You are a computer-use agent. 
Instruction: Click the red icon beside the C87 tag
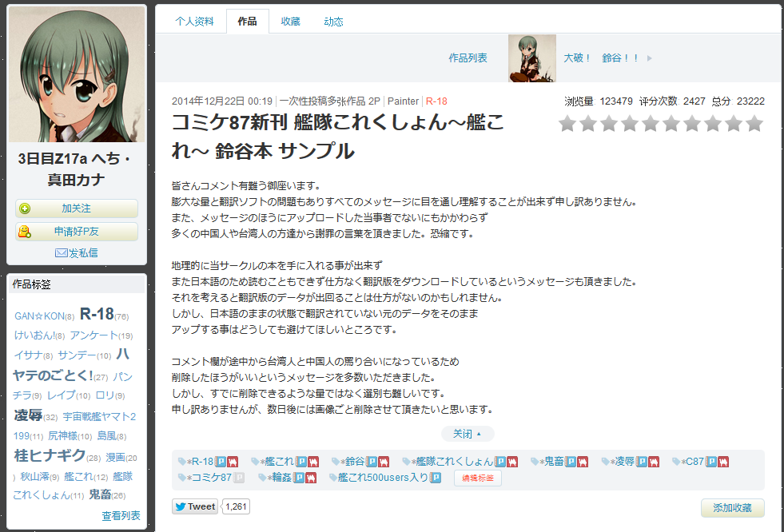coord(725,462)
